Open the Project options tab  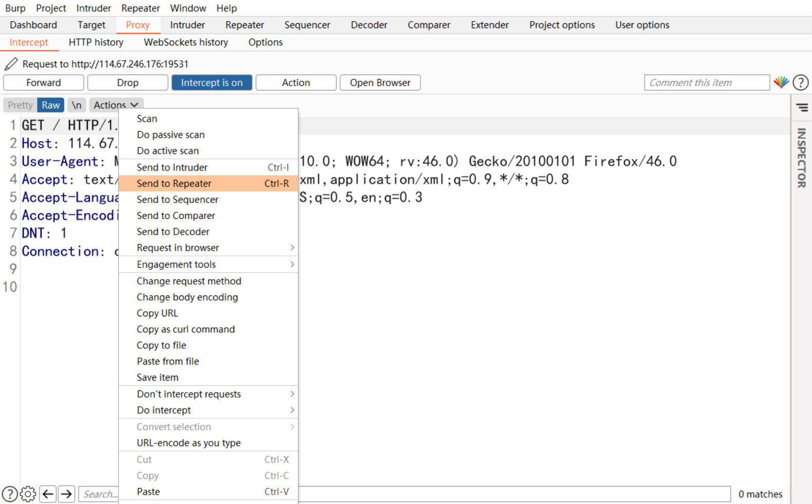pyautogui.click(x=562, y=25)
